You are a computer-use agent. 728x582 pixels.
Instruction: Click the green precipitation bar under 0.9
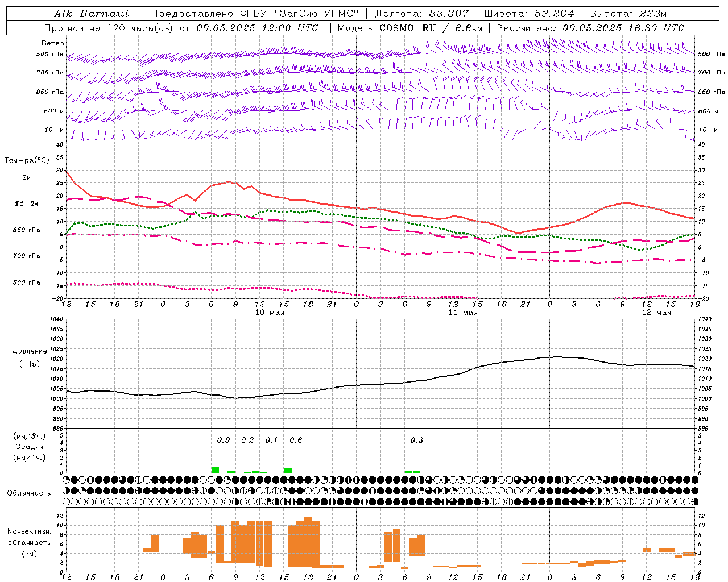[x=215, y=470]
